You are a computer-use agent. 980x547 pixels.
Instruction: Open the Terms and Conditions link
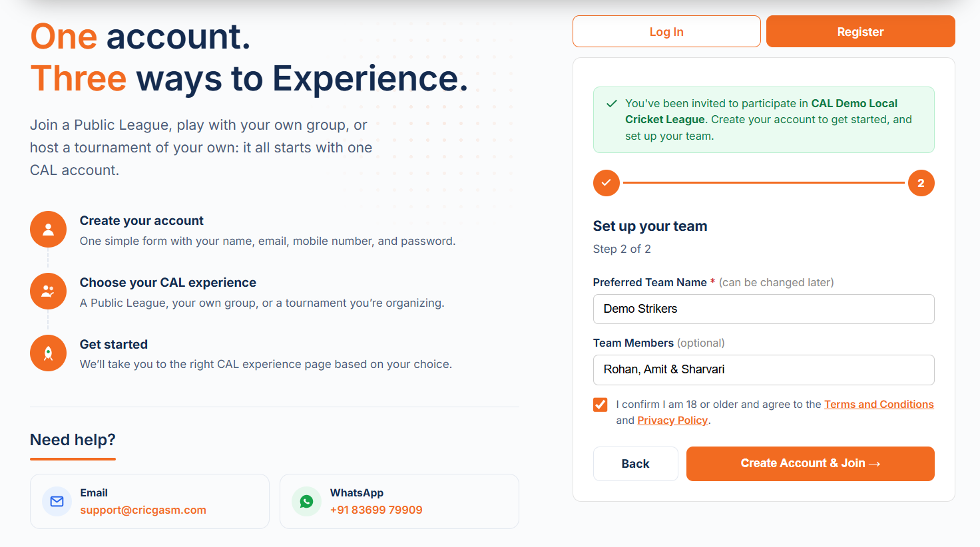click(x=879, y=405)
